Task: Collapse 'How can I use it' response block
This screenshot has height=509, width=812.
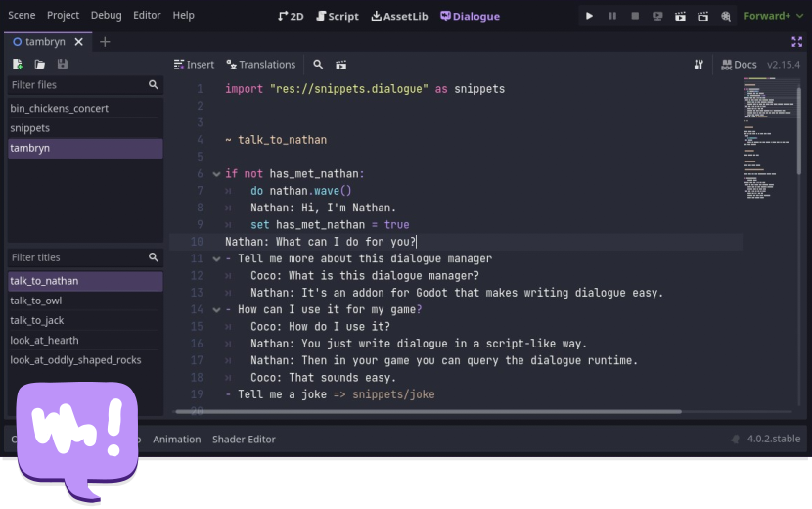Action: click(216, 310)
